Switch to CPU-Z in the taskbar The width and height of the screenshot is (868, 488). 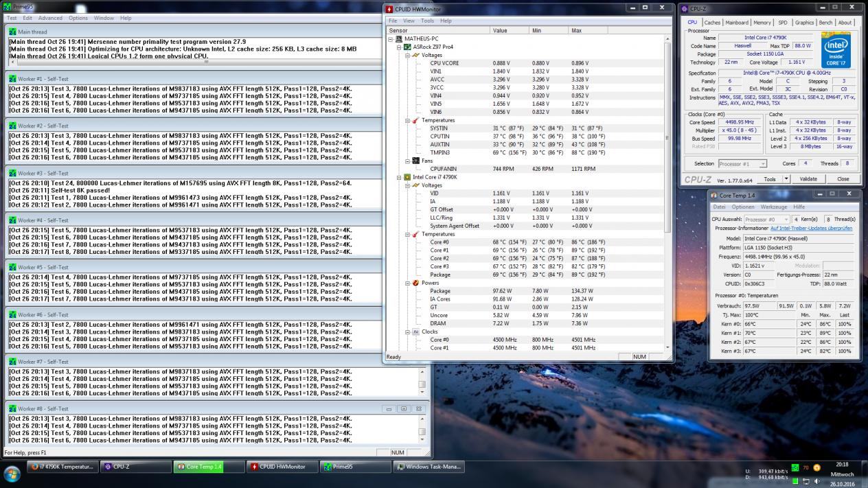coord(136,467)
